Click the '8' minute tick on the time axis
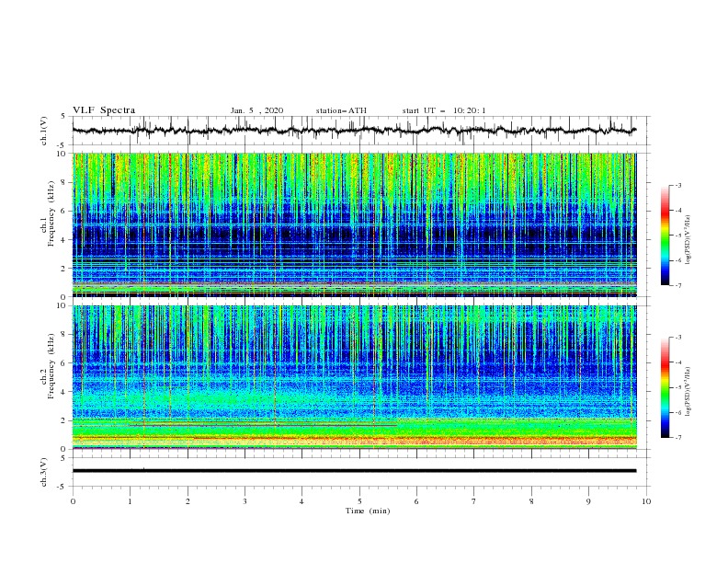Viewport: 728px width, 563px height. tap(531, 501)
